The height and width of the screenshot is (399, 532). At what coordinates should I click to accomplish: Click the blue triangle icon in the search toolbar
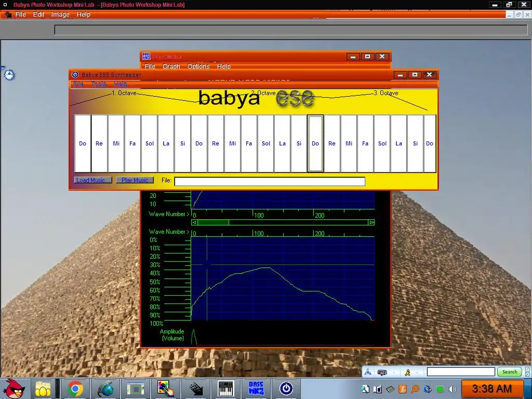pyautogui.click(x=368, y=373)
